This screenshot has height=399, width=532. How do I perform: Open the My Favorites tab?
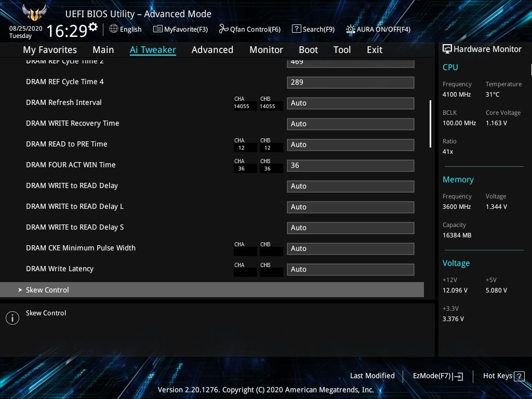pos(50,50)
